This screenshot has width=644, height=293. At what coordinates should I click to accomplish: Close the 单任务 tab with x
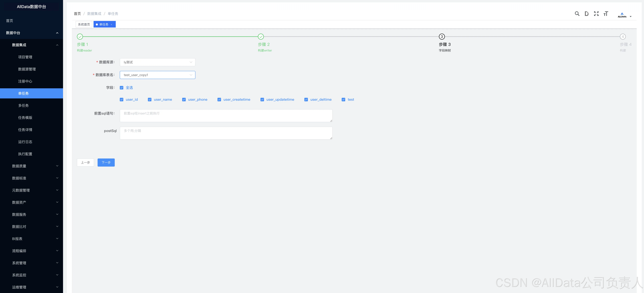pos(111,24)
